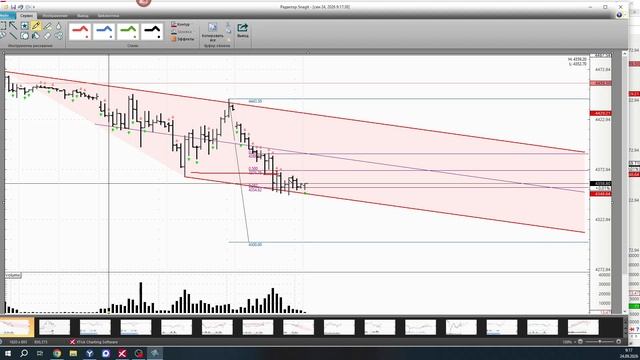Viewport: 640px width, 360px height.
Task: Open File Explorer from the taskbar
Action: pyautogui.click(x=73, y=353)
